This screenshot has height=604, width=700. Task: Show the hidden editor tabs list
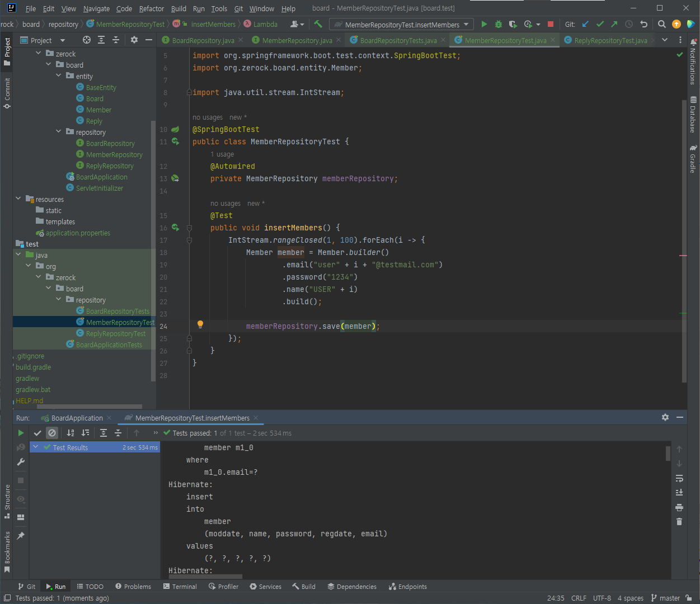tap(665, 40)
